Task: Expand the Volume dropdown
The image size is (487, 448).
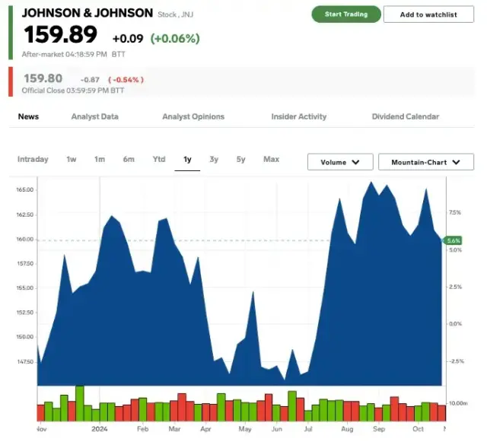Action: [339, 162]
